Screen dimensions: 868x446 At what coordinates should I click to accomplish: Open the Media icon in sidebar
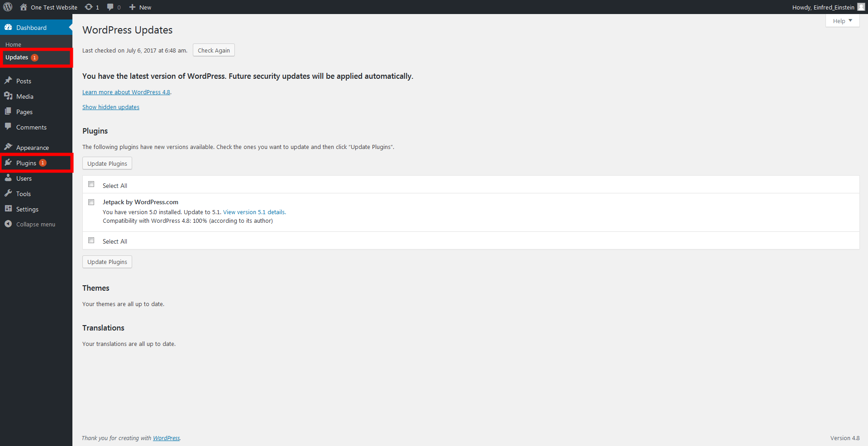(8, 96)
